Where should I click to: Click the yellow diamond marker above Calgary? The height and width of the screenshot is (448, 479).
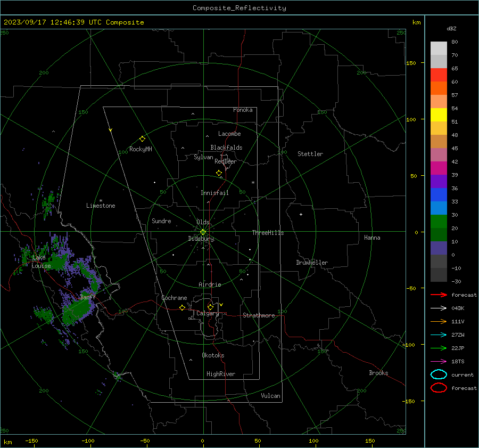click(210, 307)
